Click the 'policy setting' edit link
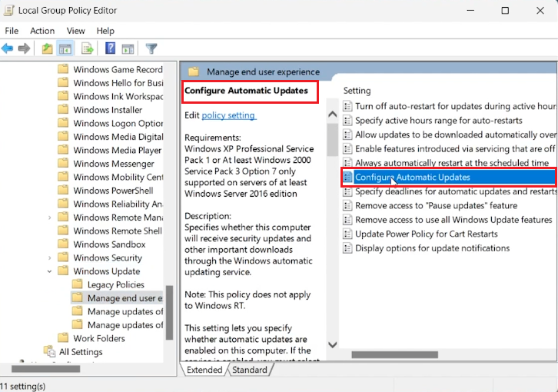The height and width of the screenshot is (392, 558). 228,115
